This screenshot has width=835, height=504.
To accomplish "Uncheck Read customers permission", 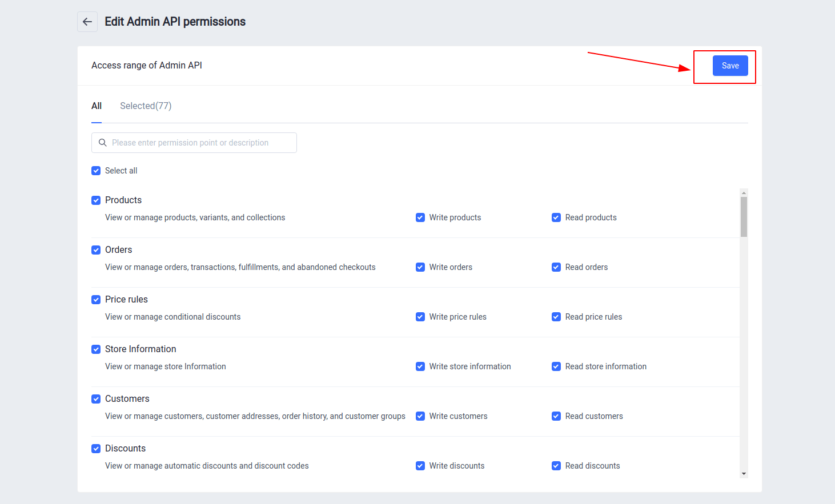I will click(x=556, y=416).
